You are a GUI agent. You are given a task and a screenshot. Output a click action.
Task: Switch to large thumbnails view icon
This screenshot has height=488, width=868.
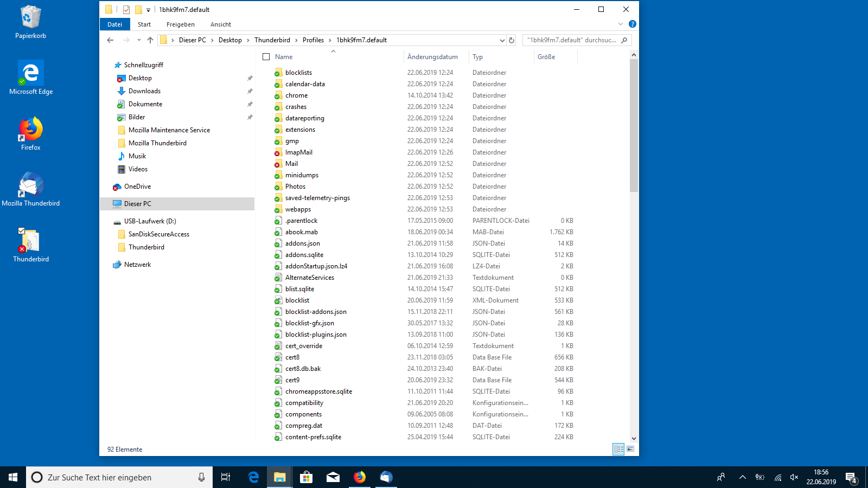630,449
